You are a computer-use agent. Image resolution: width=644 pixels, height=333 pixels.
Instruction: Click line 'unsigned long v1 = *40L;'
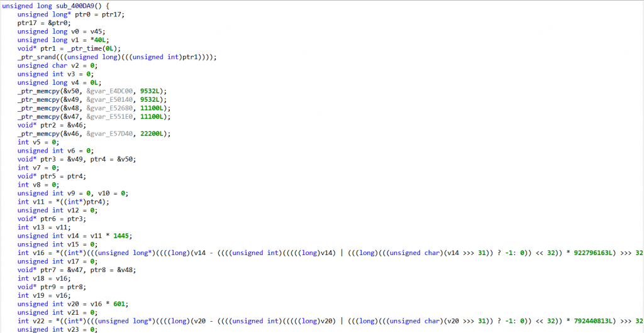(64, 40)
